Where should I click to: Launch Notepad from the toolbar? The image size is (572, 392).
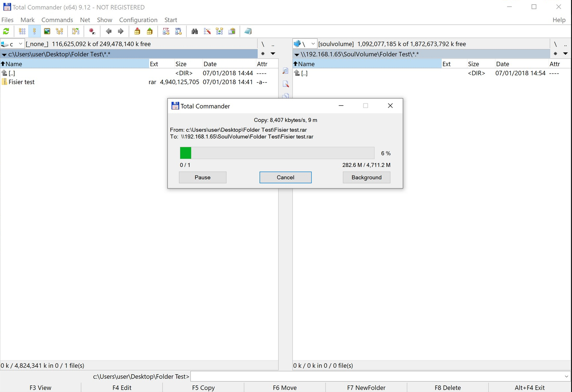coord(248,31)
